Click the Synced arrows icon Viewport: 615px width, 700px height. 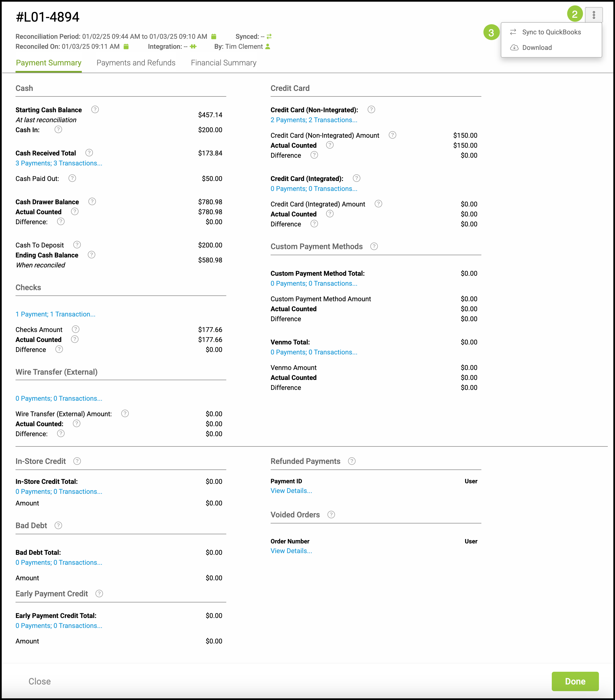[269, 36]
